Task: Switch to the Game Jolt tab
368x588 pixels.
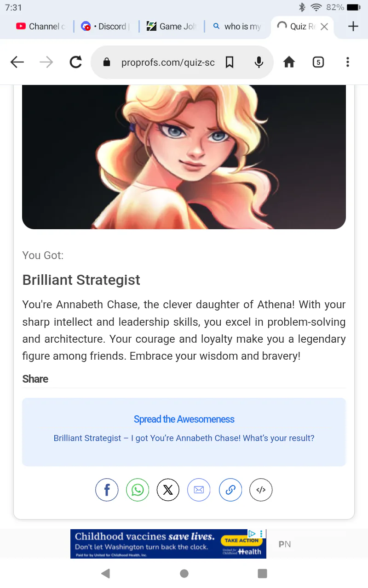Action: click(172, 27)
